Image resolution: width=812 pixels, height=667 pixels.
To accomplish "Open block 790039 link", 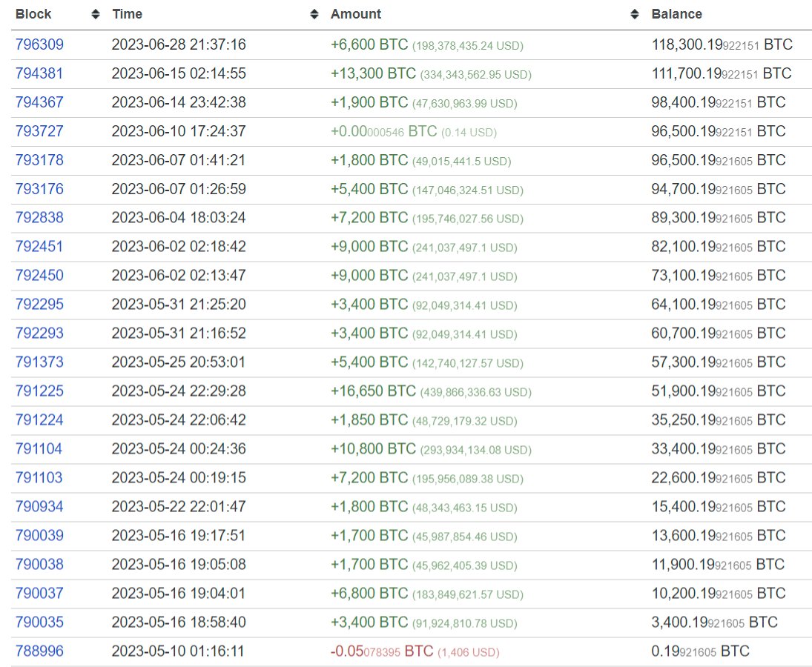I will (x=39, y=536).
